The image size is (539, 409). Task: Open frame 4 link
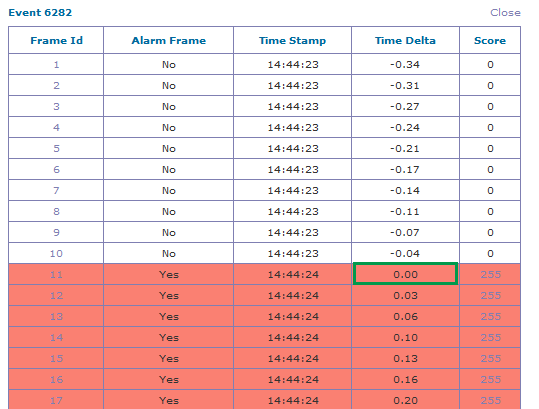pyautogui.click(x=56, y=128)
